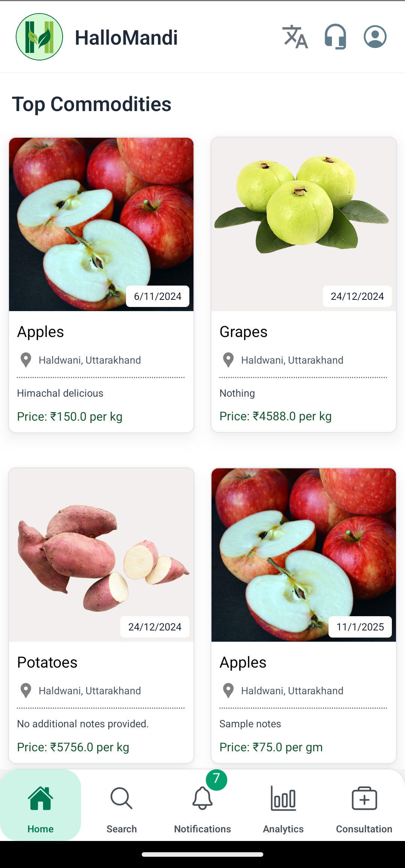Switch to the Analytics tab
The image size is (405, 868).
point(283,805)
